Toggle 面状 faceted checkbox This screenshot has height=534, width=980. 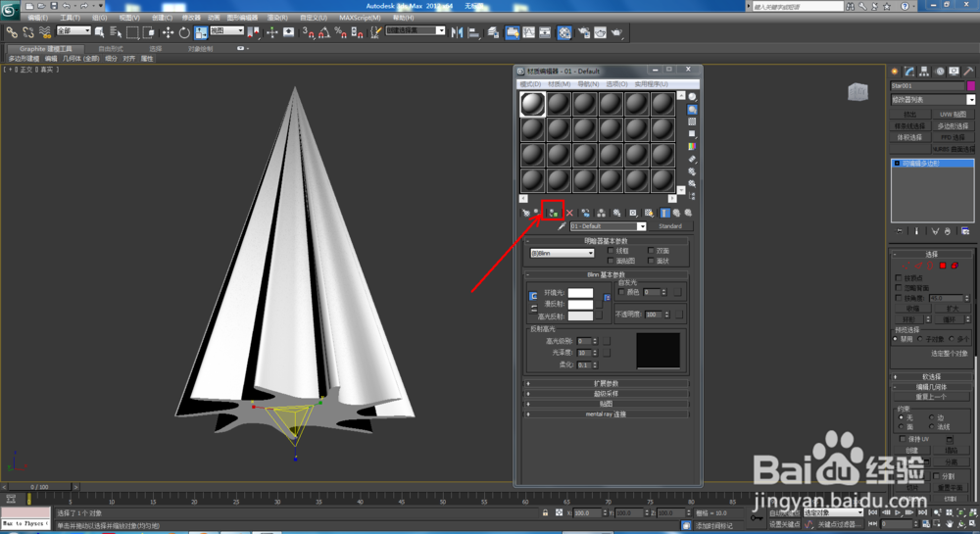(651, 261)
